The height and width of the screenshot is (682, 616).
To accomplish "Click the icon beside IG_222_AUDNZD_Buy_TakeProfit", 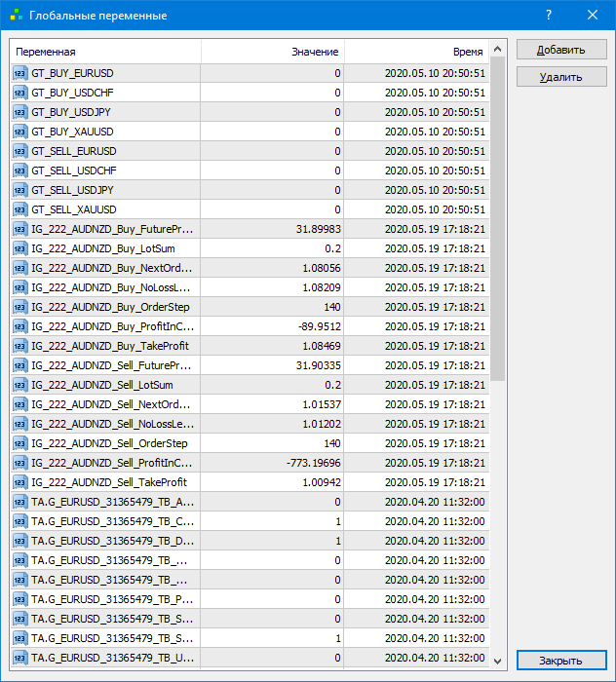I will coord(20,346).
